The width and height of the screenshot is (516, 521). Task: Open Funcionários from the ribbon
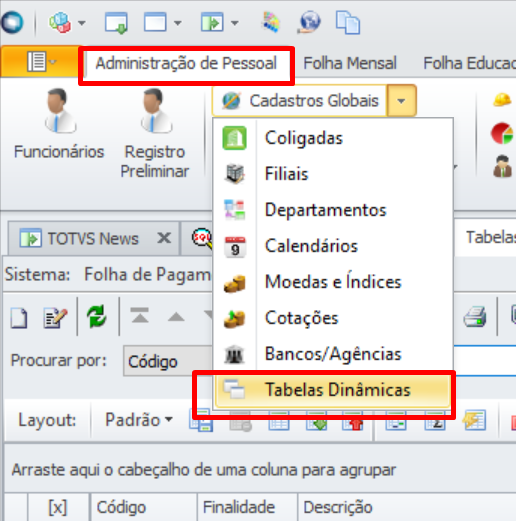coord(59,124)
